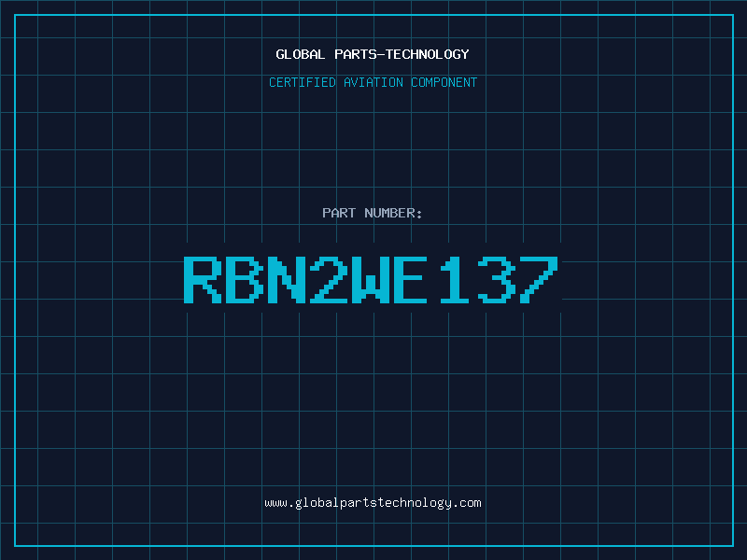The height and width of the screenshot is (560, 747).
Task: Click the PART NUMBER: label
Action: coord(372,213)
